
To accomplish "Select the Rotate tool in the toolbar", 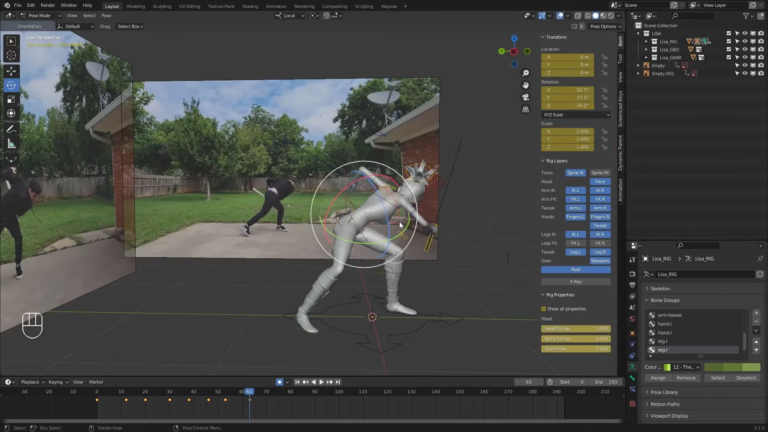I will pyautogui.click(x=11, y=85).
